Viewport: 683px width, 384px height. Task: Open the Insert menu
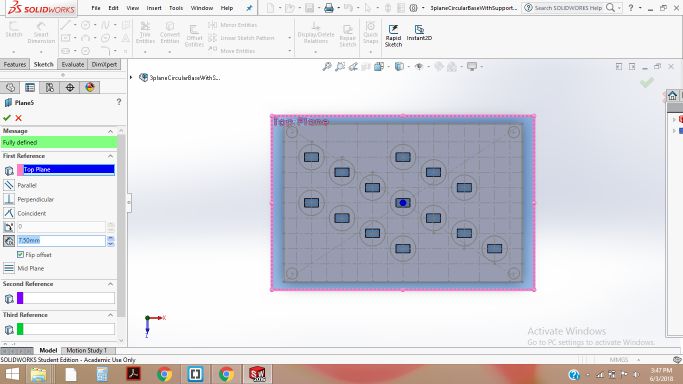tap(154, 8)
